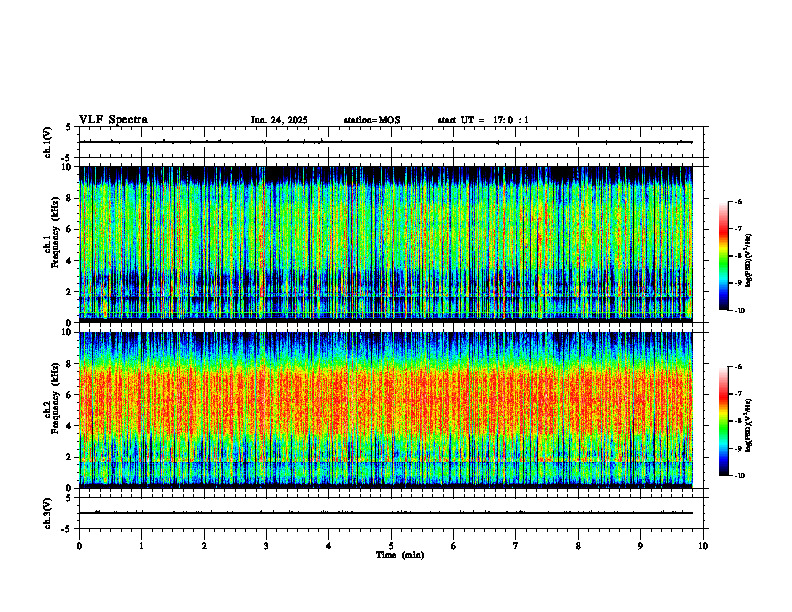Click the "station=MOS" header label
Image resolution: width=792 pixels, height=612 pixels.
point(372,120)
